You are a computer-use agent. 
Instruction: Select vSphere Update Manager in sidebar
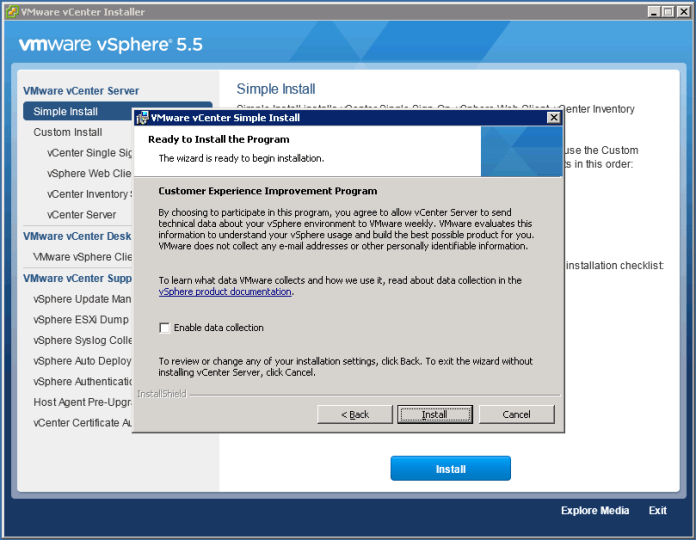82,299
